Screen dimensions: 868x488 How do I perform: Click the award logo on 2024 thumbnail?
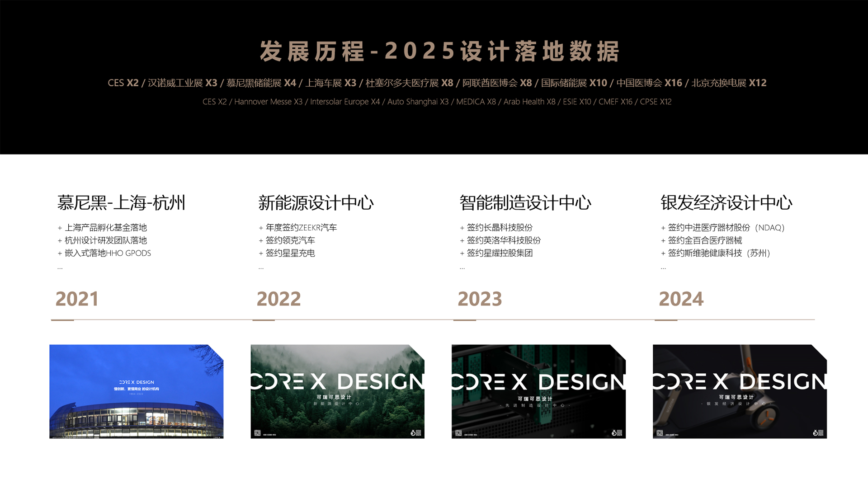818,433
